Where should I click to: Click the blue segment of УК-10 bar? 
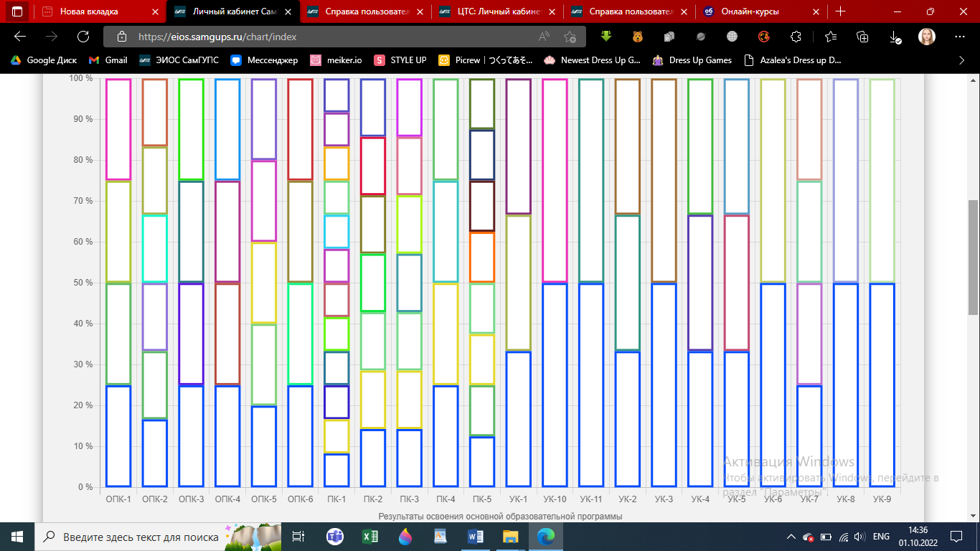coord(555,385)
